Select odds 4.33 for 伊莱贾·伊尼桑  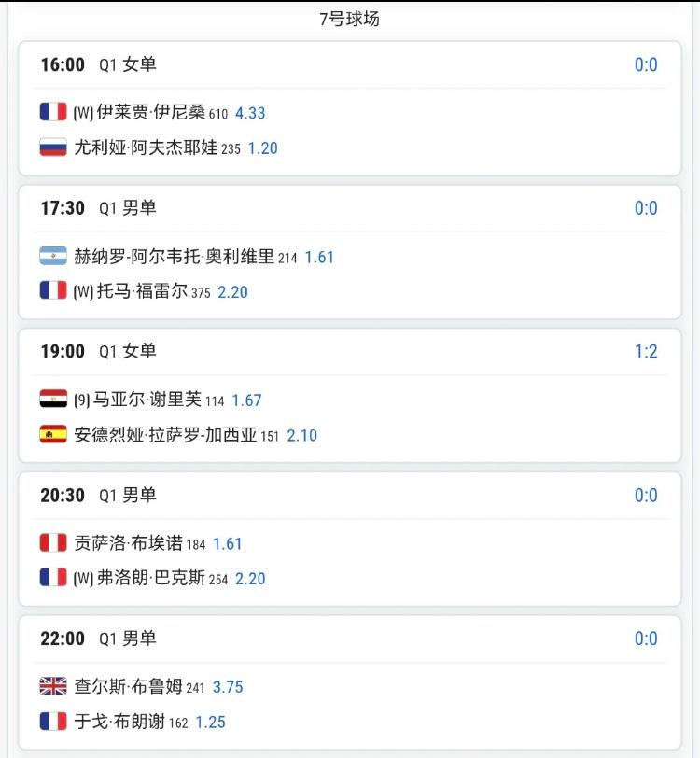click(250, 113)
